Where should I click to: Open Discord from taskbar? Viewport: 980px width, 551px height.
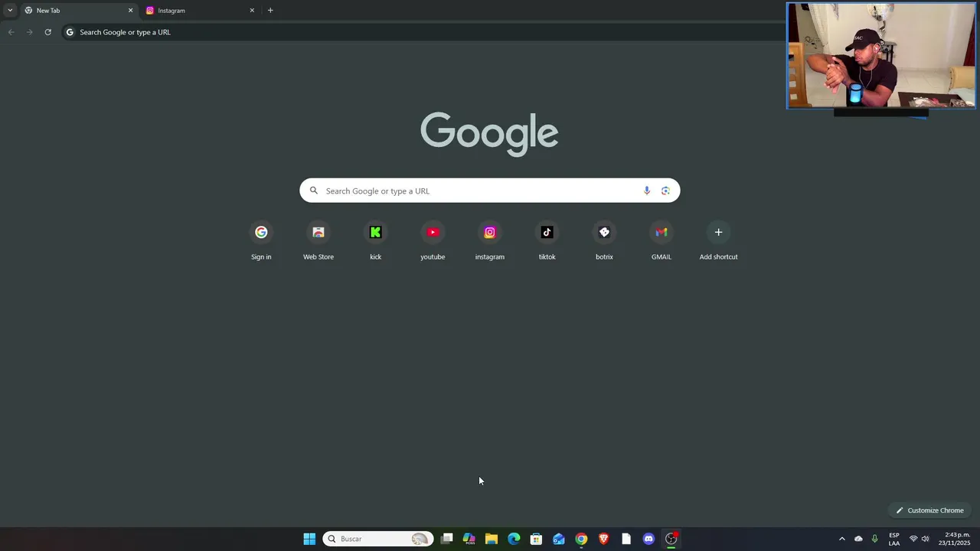[x=648, y=539]
